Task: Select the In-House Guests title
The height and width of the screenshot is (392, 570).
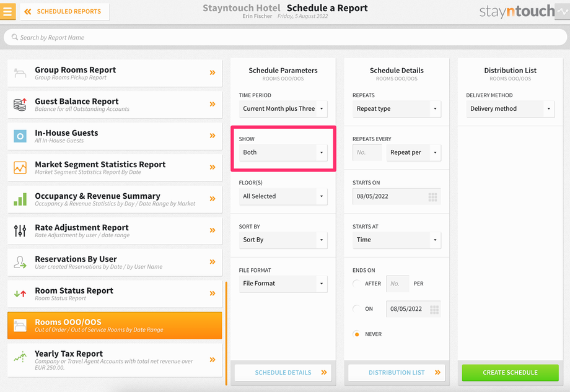Action: click(x=66, y=133)
